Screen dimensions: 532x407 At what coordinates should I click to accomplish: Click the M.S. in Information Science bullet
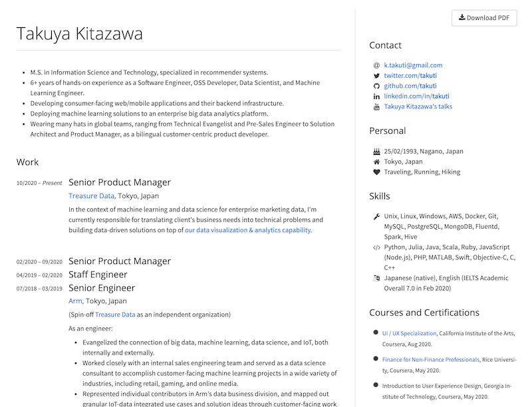click(149, 72)
